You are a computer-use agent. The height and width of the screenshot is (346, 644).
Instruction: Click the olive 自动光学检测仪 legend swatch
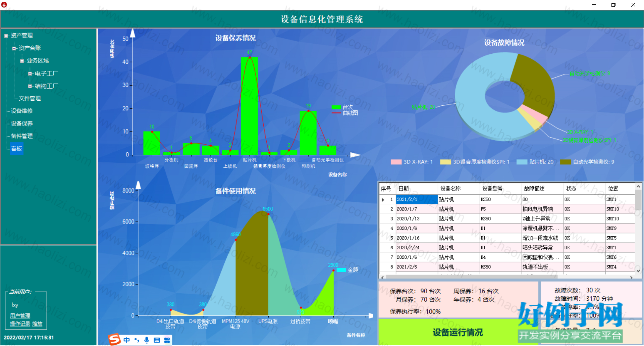pyautogui.click(x=566, y=162)
